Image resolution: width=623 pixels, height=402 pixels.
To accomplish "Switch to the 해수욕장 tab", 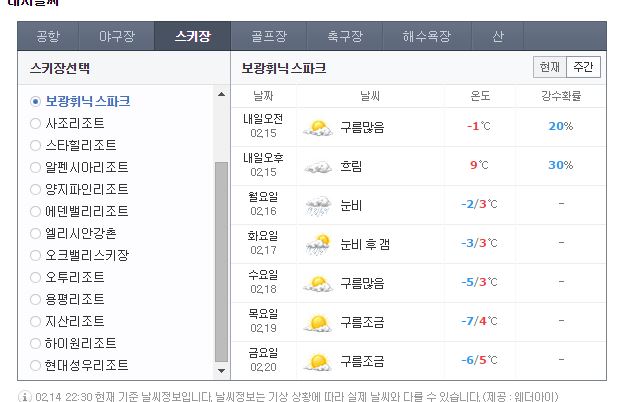I will (x=427, y=36).
